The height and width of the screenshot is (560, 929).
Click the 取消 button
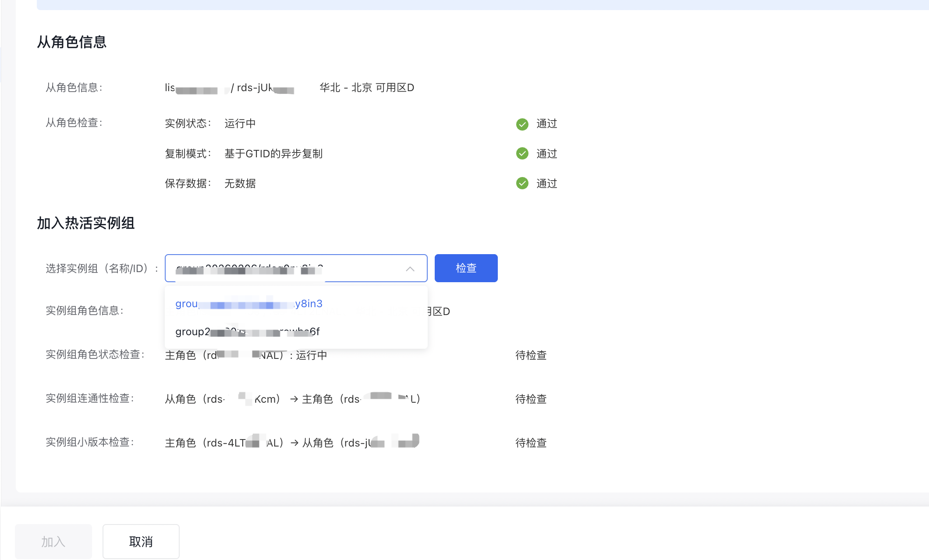(141, 542)
